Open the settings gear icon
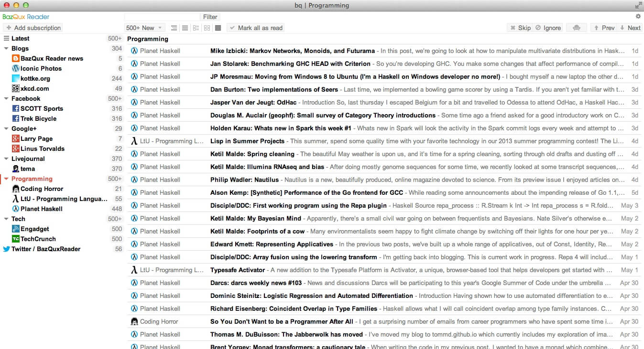 coord(638,16)
